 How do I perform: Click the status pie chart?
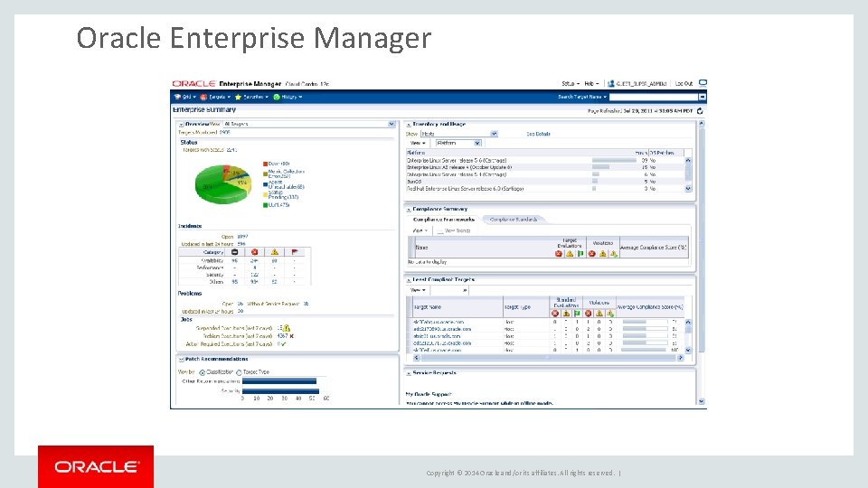click(x=222, y=184)
